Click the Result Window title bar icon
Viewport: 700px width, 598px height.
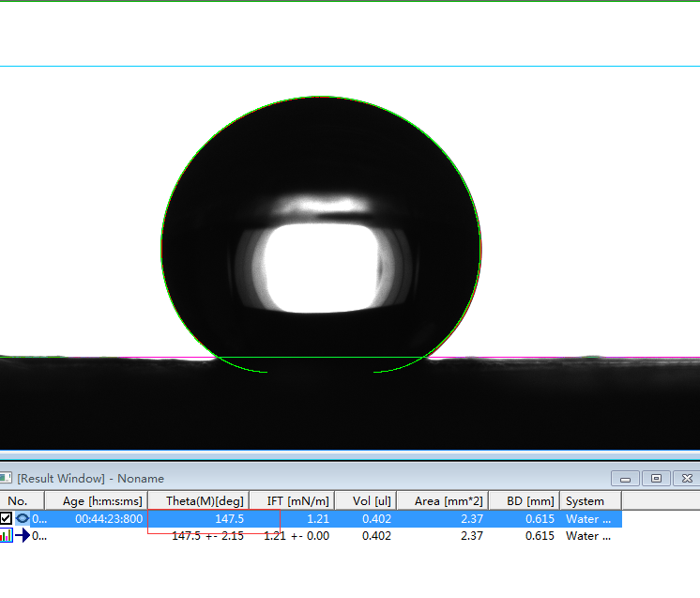7,479
